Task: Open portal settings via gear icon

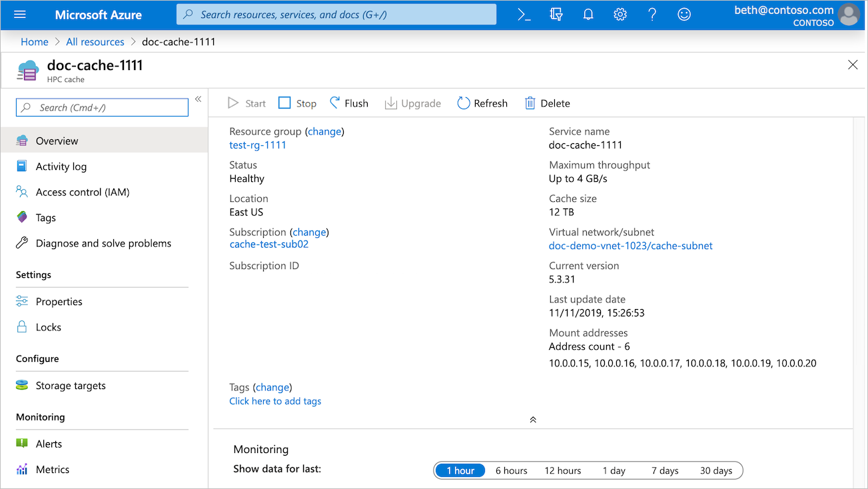Action: coord(620,14)
